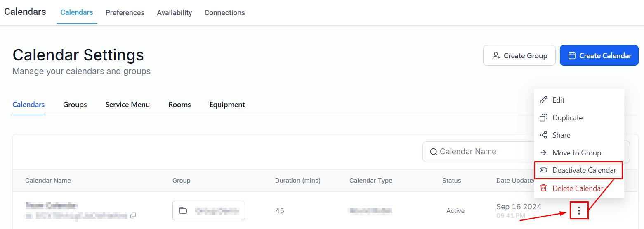
Task: Switch to the Groups sub-tab
Action: coord(75,105)
